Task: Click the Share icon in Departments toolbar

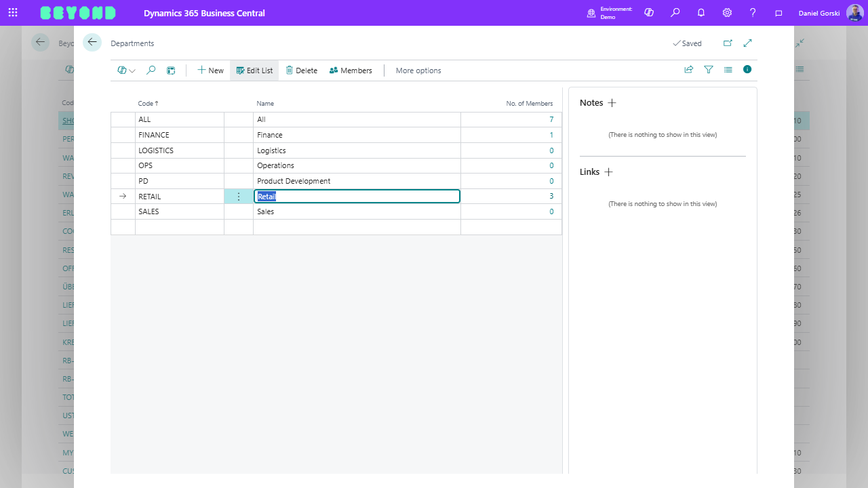Action: point(689,70)
